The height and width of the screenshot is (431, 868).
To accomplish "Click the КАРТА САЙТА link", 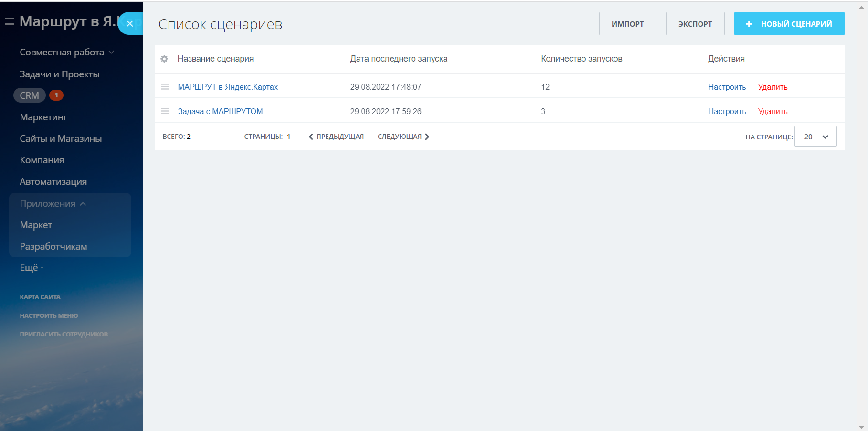I will pos(40,297).
